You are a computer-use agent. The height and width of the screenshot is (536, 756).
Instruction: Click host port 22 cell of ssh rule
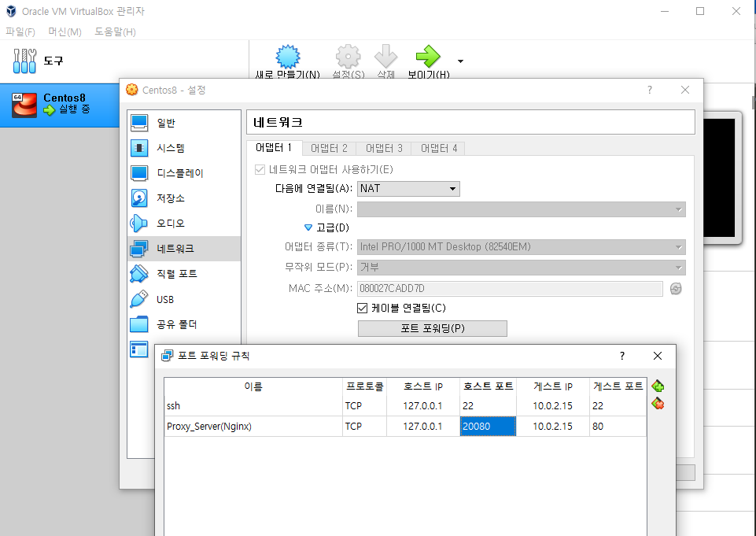click(x=488, y=406)
